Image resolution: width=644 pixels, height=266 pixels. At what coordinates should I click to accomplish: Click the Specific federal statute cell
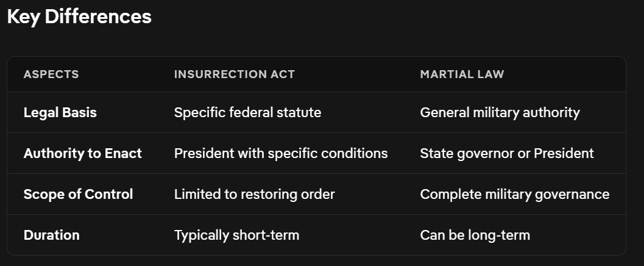click(x=247, y=112)
